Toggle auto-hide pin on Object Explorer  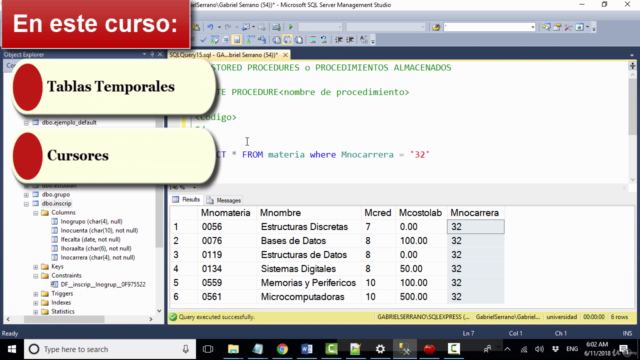(152, 54)
